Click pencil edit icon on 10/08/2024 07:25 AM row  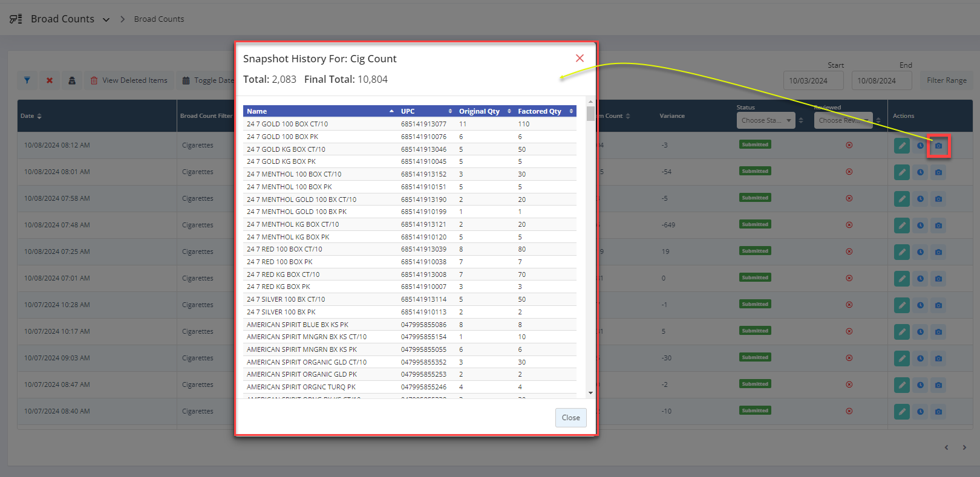[x=901, y=252]
